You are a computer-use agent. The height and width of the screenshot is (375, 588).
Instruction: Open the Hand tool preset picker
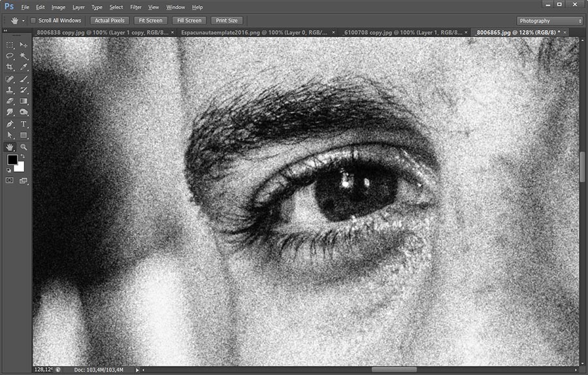[x=24, y=21]
